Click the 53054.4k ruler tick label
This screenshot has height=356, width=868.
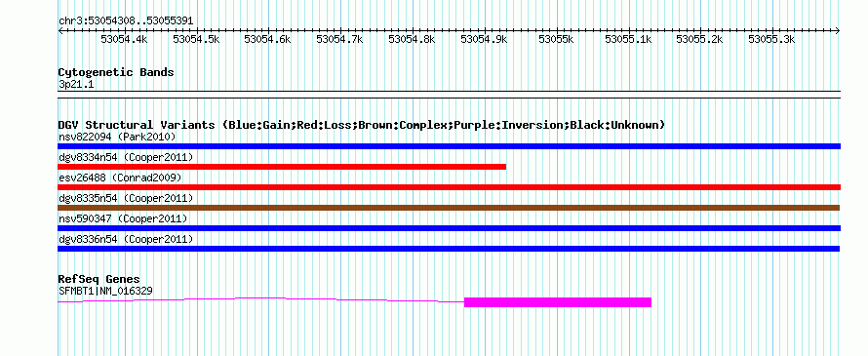(x=124, y=39)
